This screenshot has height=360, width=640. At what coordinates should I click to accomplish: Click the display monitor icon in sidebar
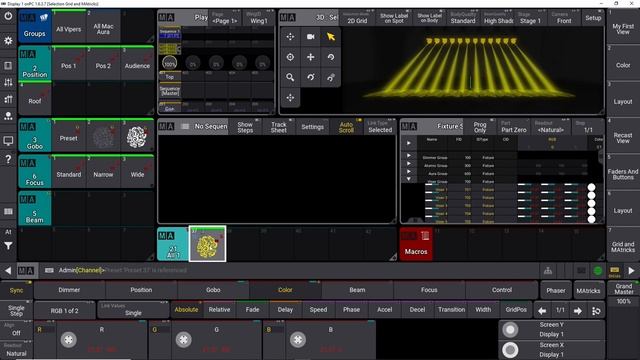(8, 141)
